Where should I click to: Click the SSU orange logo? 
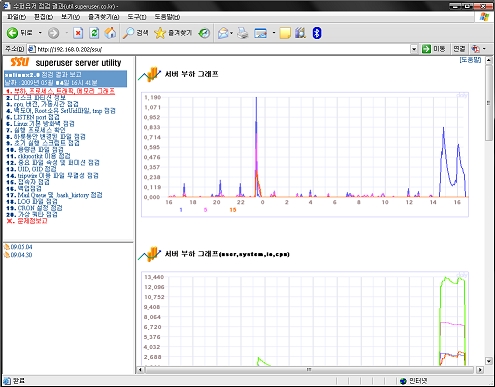pos(20,62)
